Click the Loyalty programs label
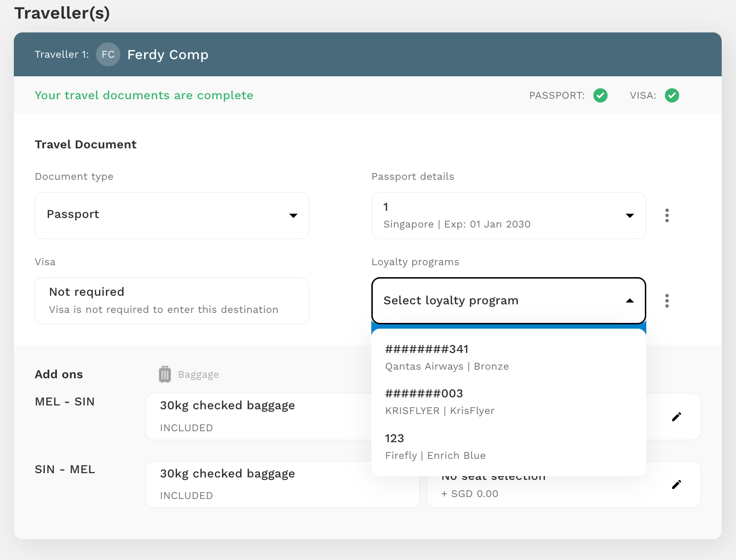This screenshot has width=736, height=560. click(415, 262)
